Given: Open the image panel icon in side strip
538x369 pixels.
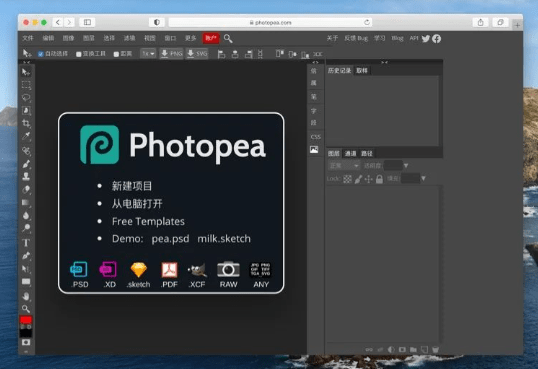Looking at the screenshot, I should point(314,150).
